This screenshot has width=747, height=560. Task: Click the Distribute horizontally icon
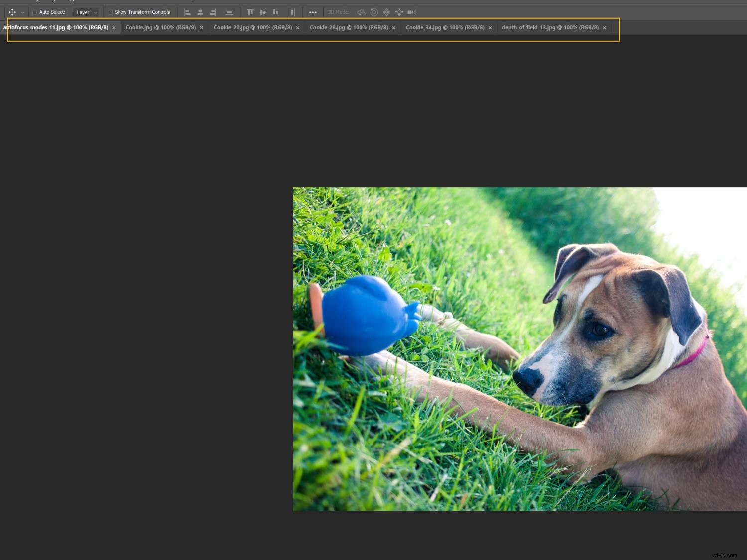[291, 12]
